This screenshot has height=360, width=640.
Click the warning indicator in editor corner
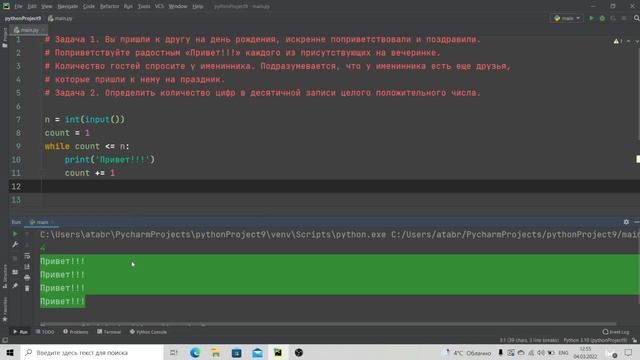tap(618, 41)
